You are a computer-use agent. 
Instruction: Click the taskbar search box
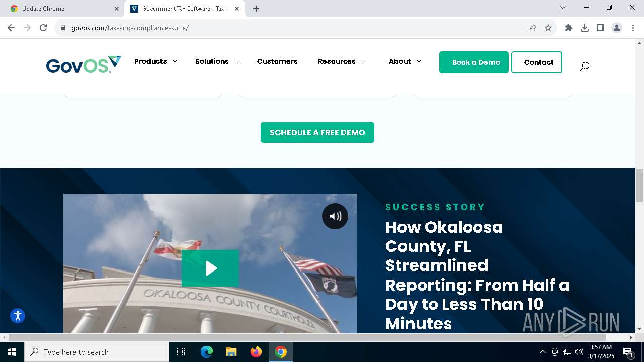pyautogui.click(x=97, y=352)
